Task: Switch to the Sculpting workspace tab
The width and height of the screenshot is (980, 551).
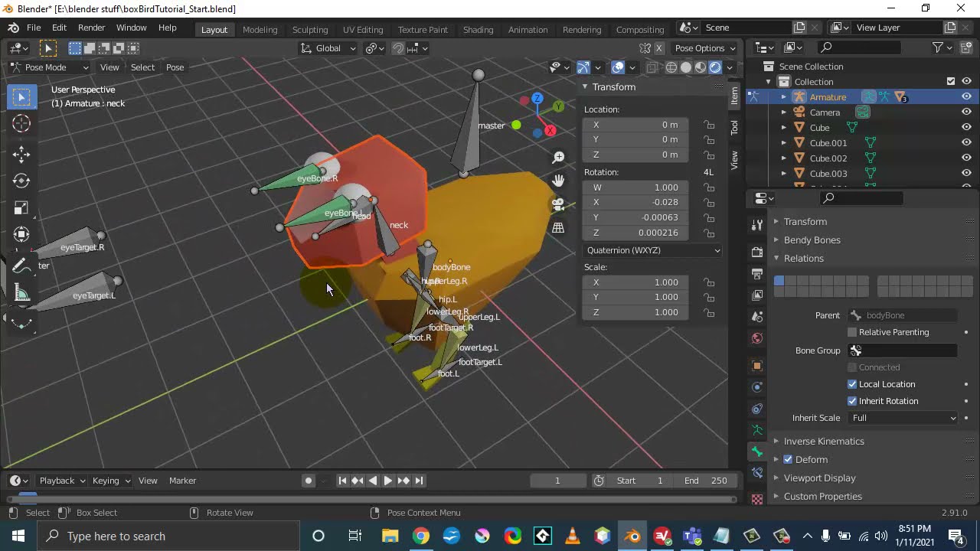Action: [x=309, y=29]
